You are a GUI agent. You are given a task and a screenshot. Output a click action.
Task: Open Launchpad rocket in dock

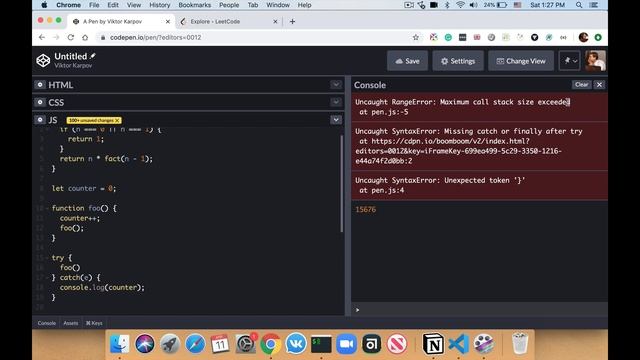pyautogui.click(x=170, y=344)
